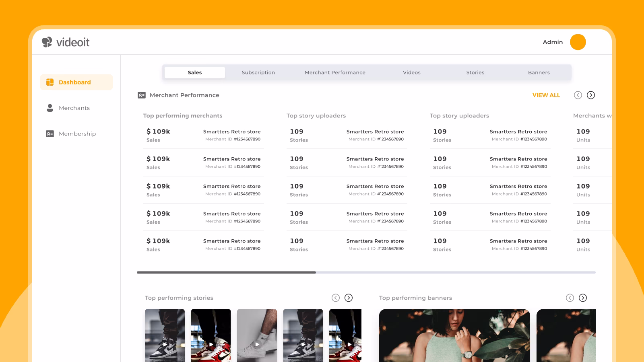Select the Sales tab
The image size is (644, 362).
195,72
